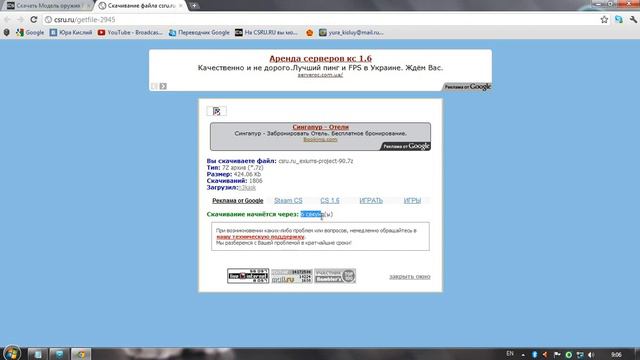Click the Реклама от Google link in the ad row
Viewport: 640px width, 360px height.
pyautogui.click(x=238, y=200)
